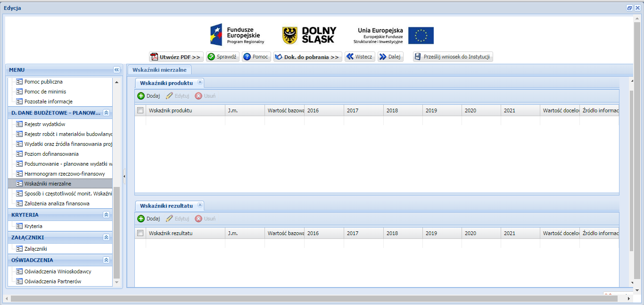The image size is (644, 305).
Task: Click the Utwórz PDF button
Action: [x=176, y=57]
